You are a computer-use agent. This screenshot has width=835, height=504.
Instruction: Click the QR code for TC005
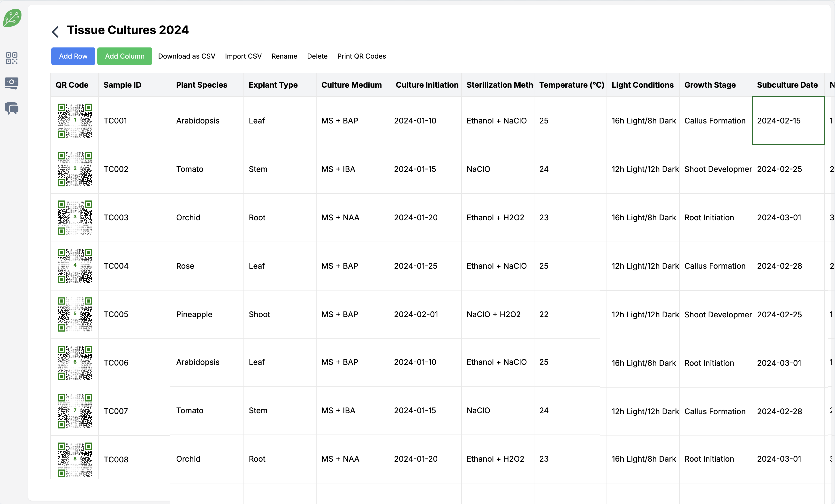[x=75, y=314]
